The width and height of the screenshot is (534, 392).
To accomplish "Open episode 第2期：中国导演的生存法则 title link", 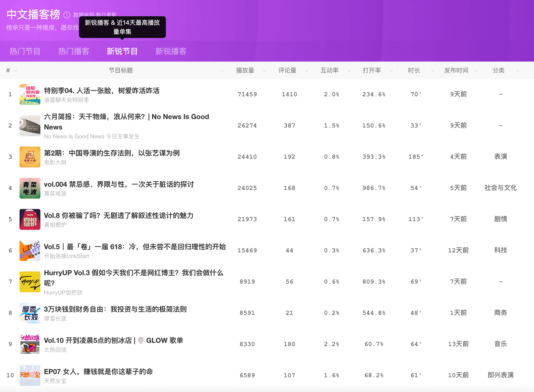I will point(112,153).
